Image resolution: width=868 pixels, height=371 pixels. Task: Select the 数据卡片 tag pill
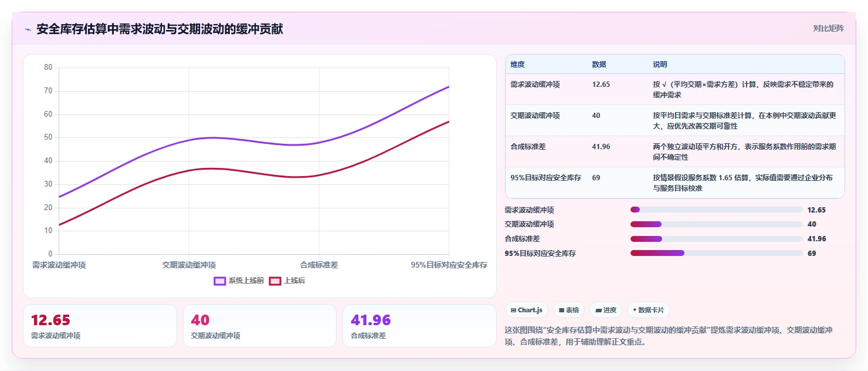point(649,310)
